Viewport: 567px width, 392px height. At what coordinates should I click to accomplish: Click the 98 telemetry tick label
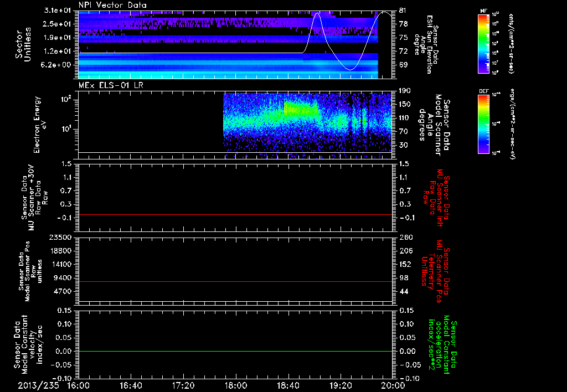point(404,278)
